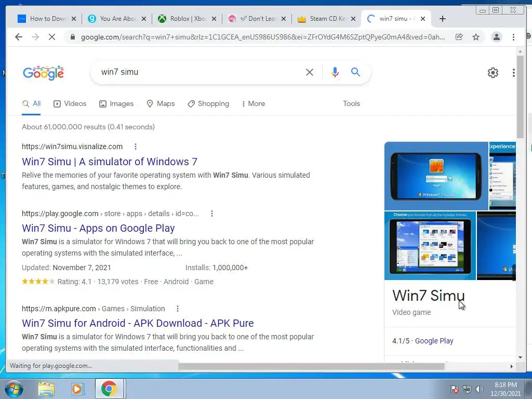Open Windows Explorer from taskbar
The image size is (532, 399).
click(x=46, y=389)
